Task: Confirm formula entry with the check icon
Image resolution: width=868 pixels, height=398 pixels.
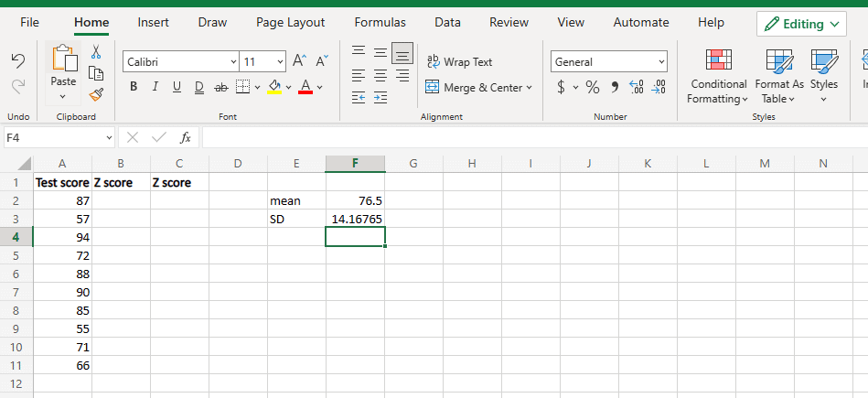Action: tap(159, 137)
